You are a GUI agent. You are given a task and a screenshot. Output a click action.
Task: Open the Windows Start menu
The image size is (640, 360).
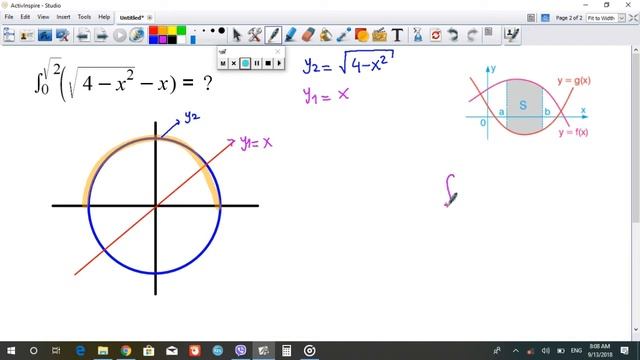[11, 351]
